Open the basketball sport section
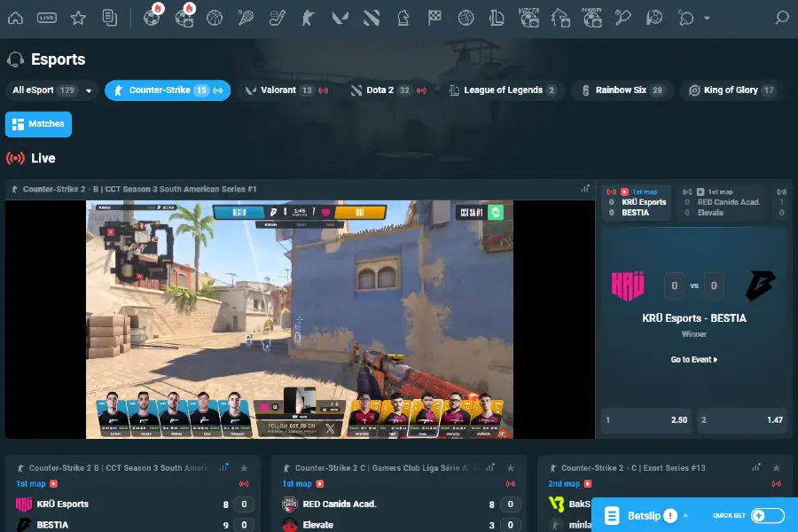Viewport: 798px width, 532px height. click(214, 18)
